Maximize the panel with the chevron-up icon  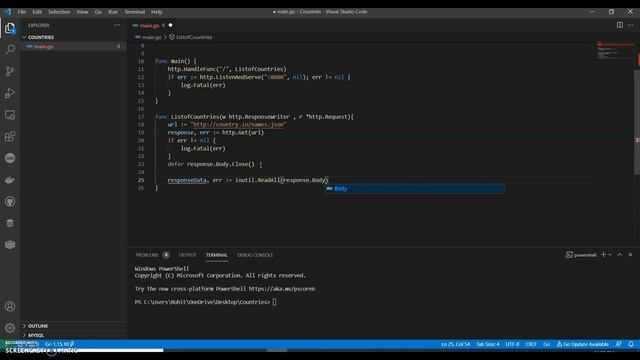tap(620, 255)
